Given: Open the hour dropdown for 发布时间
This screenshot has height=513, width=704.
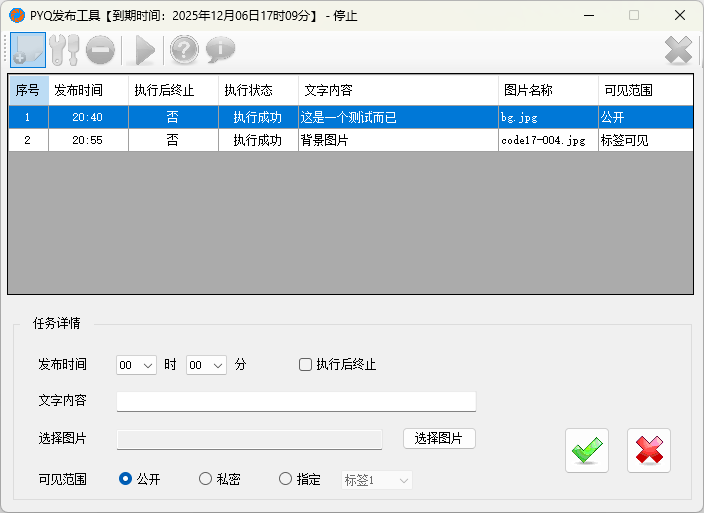Looking at the screenshot, I should click(137, 366).
